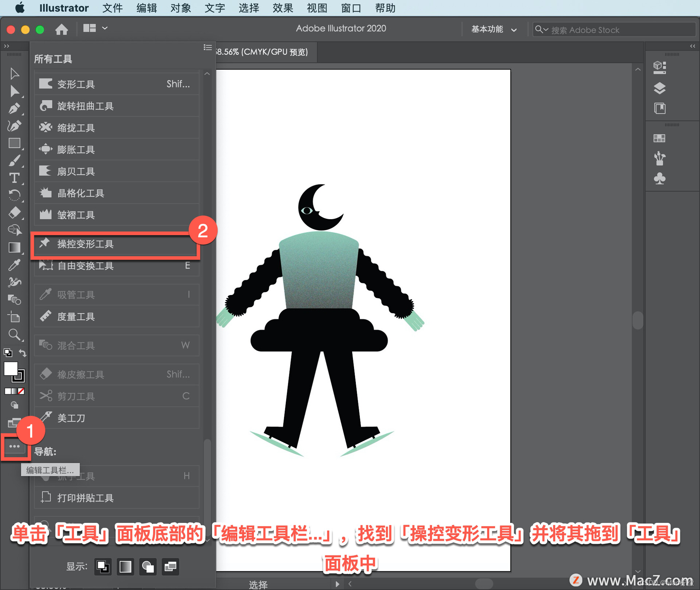
Task: Toggle coloring controls display button
Action: 125,567
